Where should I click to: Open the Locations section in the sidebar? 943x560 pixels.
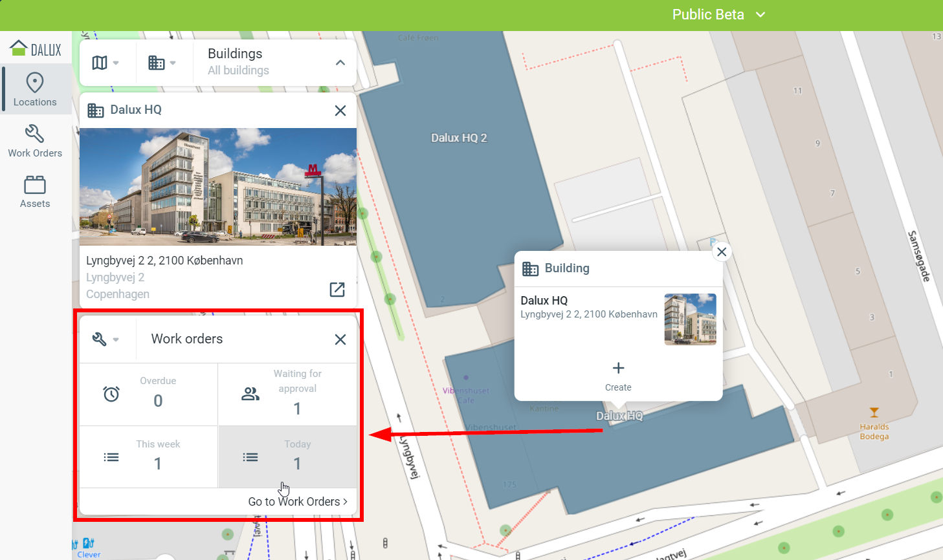pyautogui.click(x=35, y=89)
